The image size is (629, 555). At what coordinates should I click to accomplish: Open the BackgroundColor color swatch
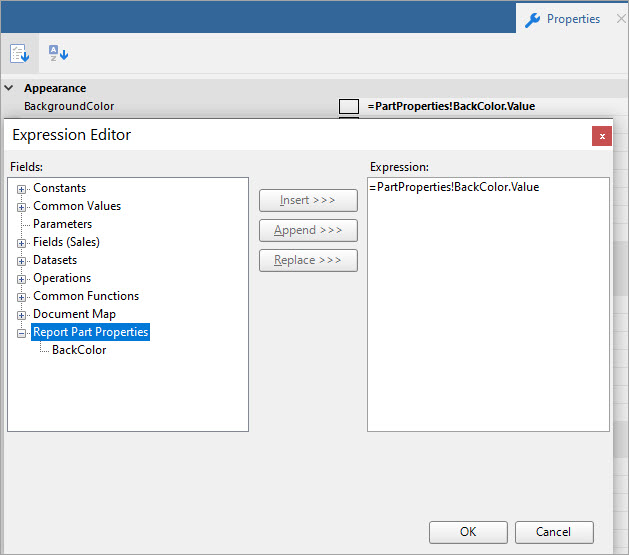(x=349, y=107)
